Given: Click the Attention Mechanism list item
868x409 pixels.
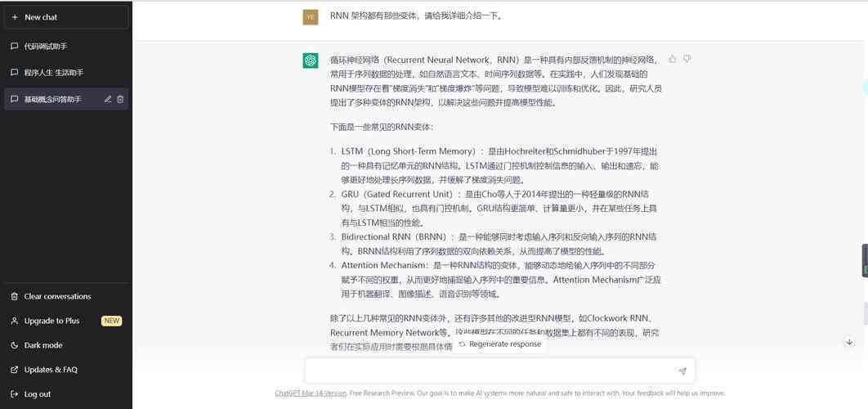Looking at the screenshot, I should point(496,280).
